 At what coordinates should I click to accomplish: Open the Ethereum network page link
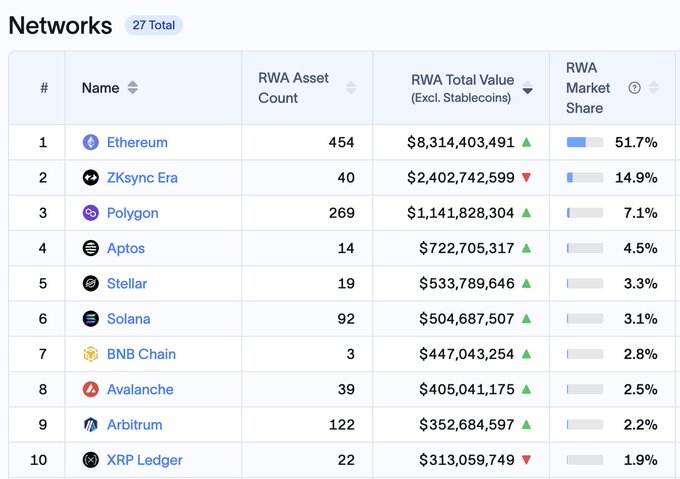(137, 142)
